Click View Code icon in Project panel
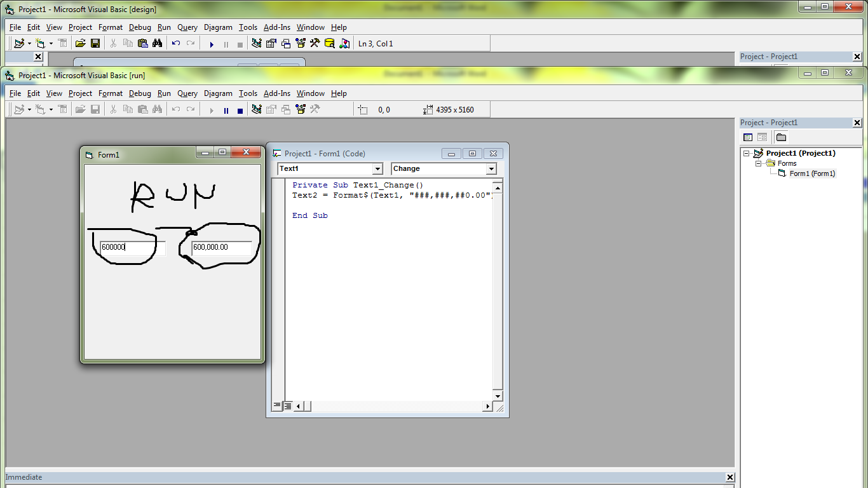Viewport: 868px width, 488px height. (748, 137)
